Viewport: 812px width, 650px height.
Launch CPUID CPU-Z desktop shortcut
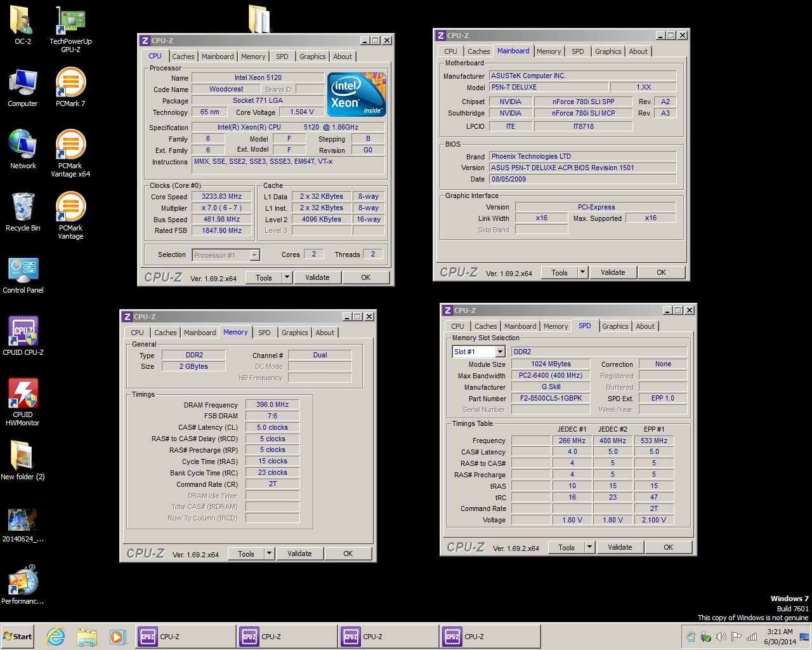tap(23, 336)
